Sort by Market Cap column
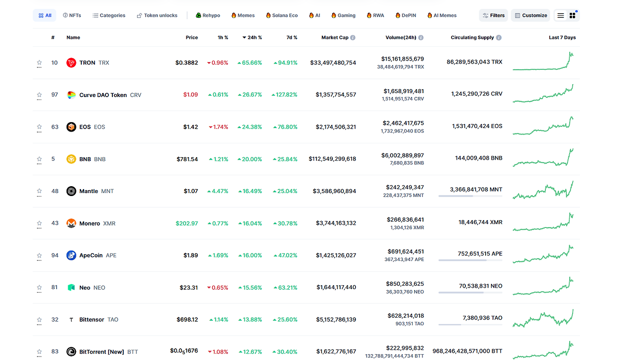This screenshot has height=364, width=631. coord(335,37)
